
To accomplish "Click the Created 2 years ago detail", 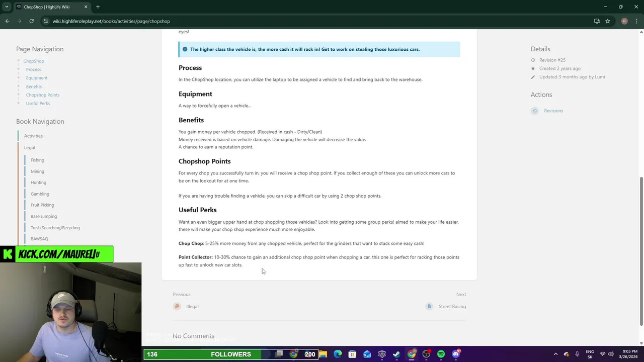I will click(x=559, y=68).
